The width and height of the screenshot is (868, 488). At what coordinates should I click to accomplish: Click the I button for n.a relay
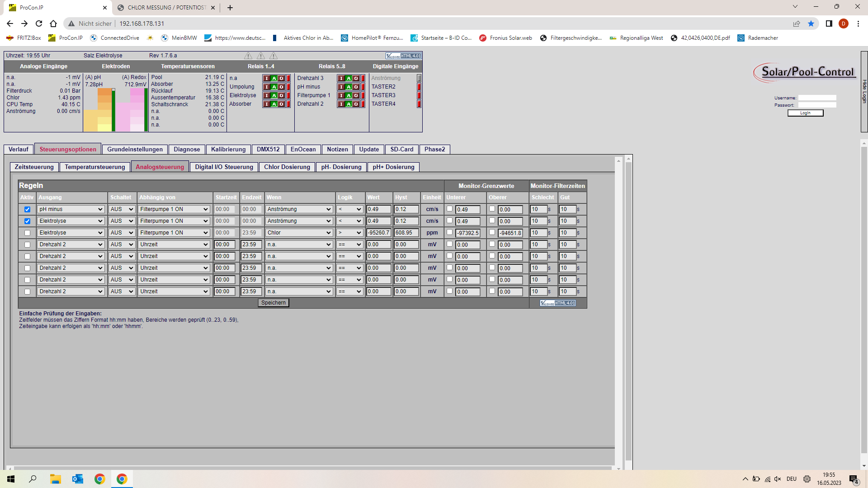pos(266,78)
